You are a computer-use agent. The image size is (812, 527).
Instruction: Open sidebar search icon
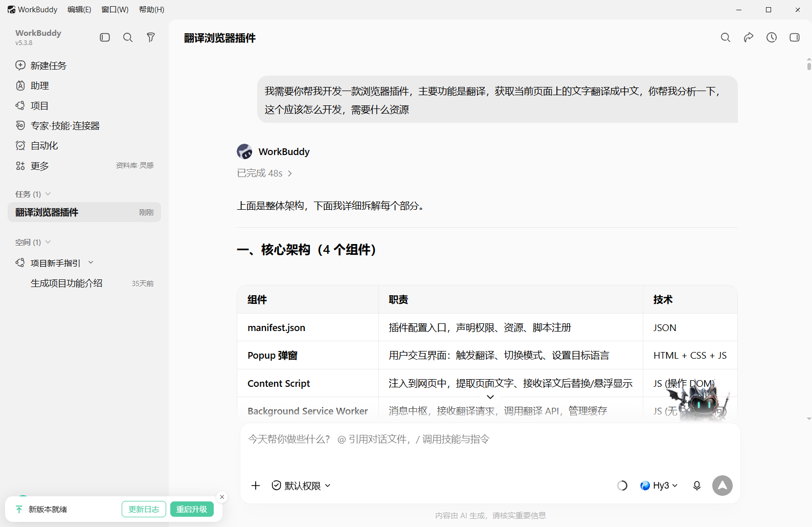coord(128,37)
